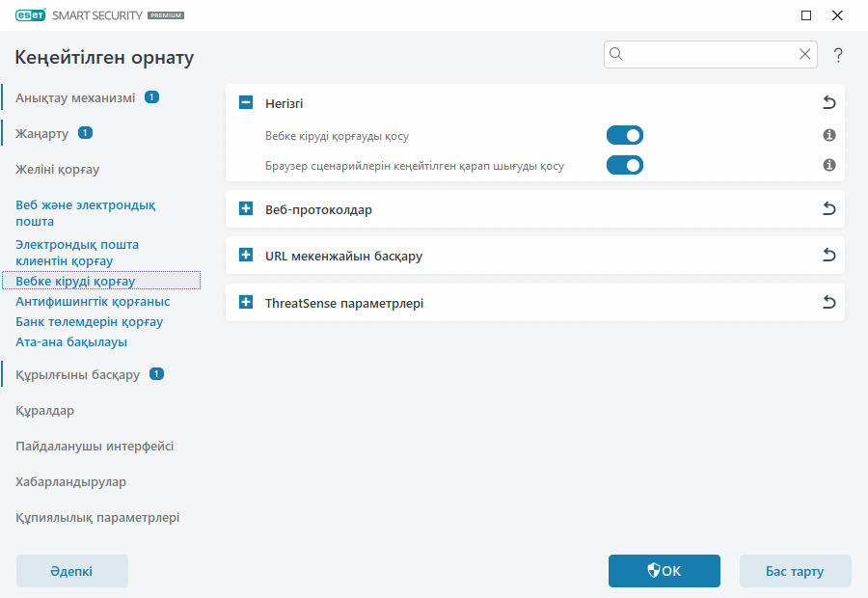Screen dimensions: 868x598
Task: Collapse the Негізгі section
Action: point(244,103)
